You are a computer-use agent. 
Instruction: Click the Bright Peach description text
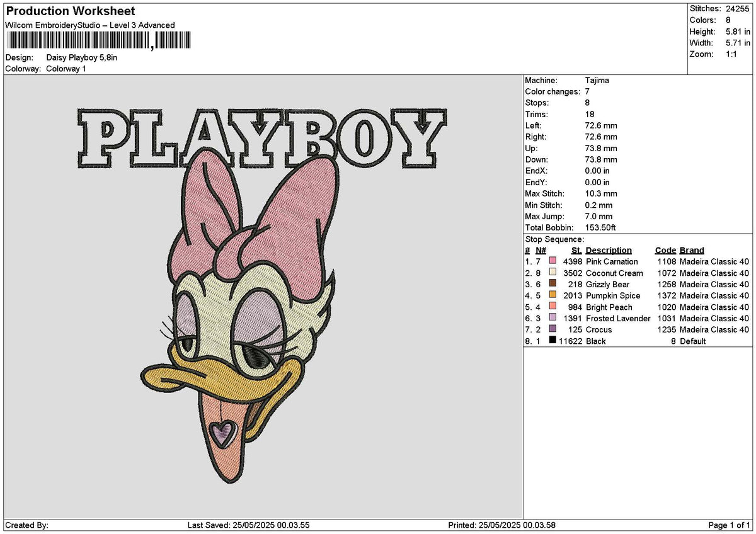(609, 307)
